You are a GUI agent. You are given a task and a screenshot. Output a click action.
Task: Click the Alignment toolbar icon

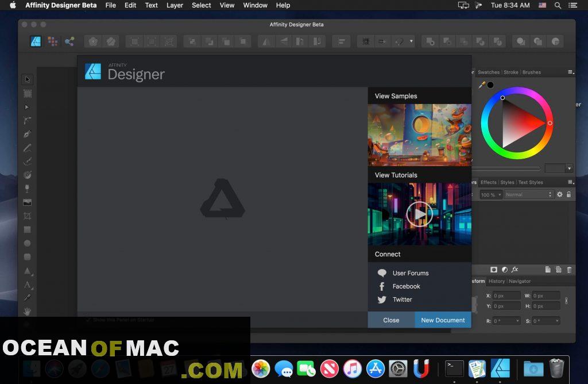click(x=341, y=41)
